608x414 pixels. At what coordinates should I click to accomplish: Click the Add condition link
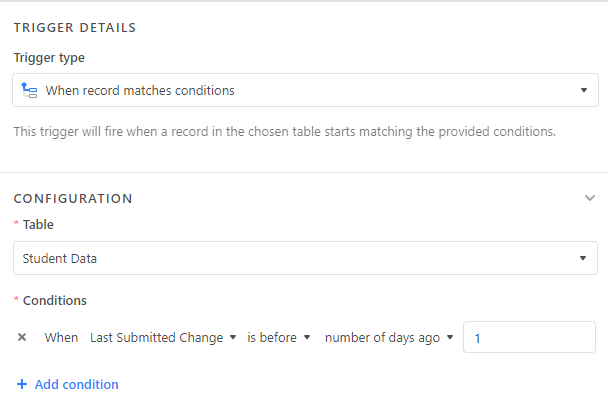coord(77,384)
